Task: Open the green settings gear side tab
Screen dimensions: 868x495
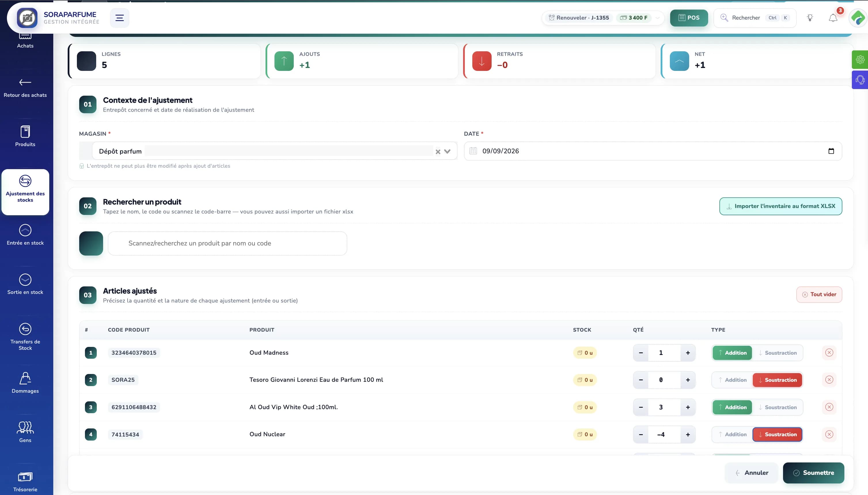Action: coord(860,60)
